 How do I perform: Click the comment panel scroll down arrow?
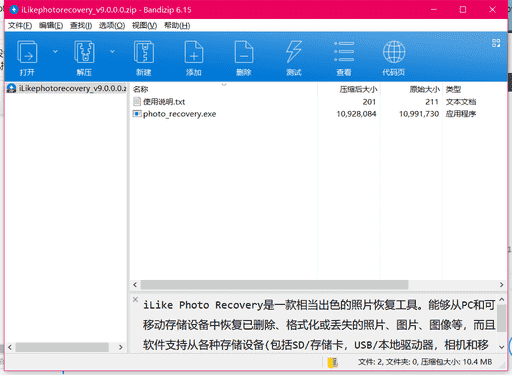coord(501,347)
